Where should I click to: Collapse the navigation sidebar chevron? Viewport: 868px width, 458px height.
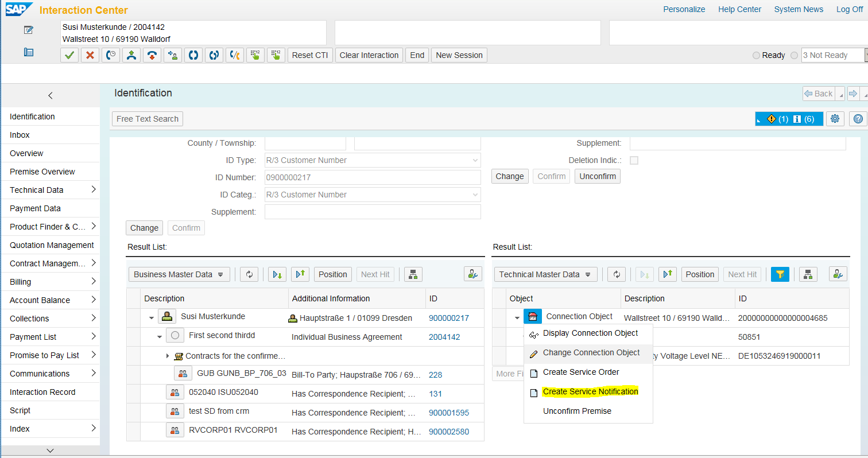pos(50,96)
